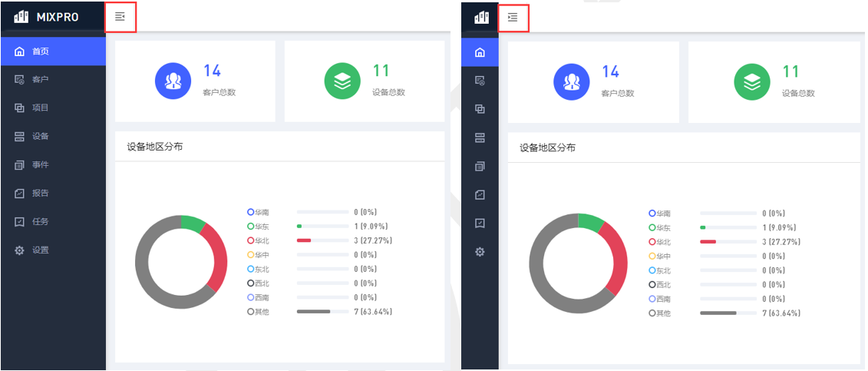Expand the collapsed sidebar with the unfold icon
The image size is (868, 371).
pos(513,17)
